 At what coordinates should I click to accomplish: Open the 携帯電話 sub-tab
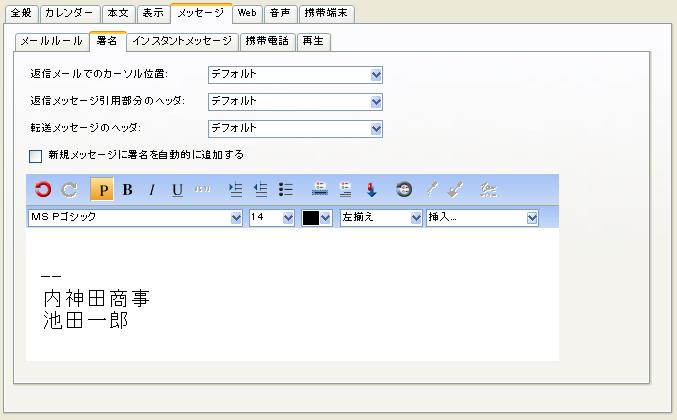tap(267, 42)
